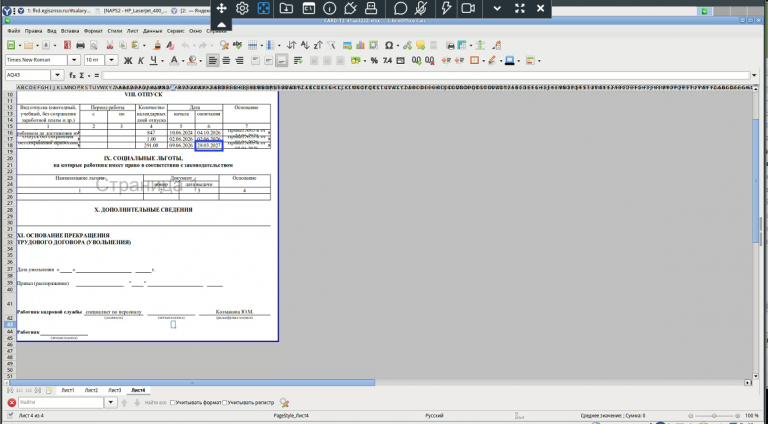Toggle the AutoFilter funnel icon

(x=331, y=45)
